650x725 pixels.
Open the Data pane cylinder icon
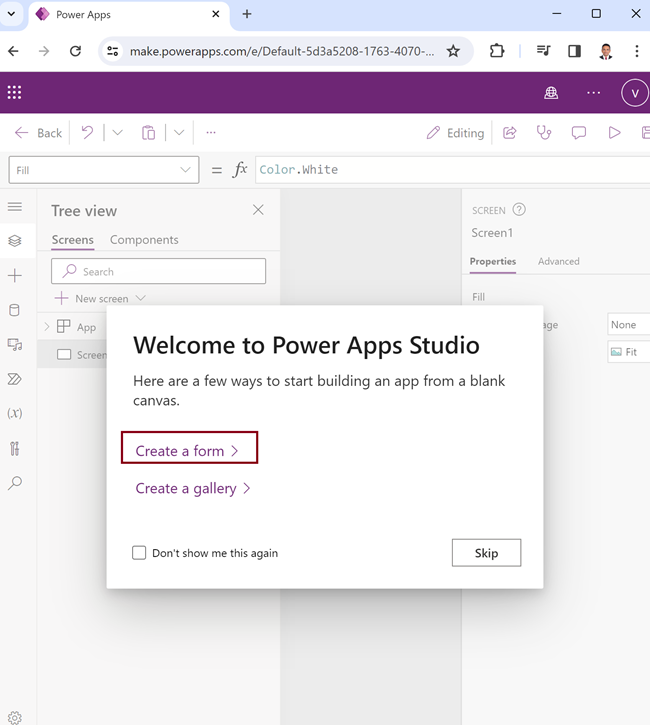(14, 310)
